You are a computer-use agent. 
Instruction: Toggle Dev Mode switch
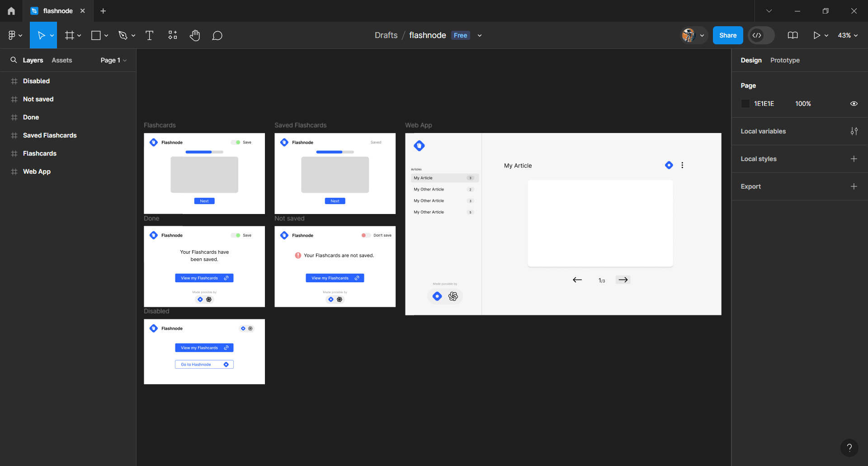click(x=761, y=35)
